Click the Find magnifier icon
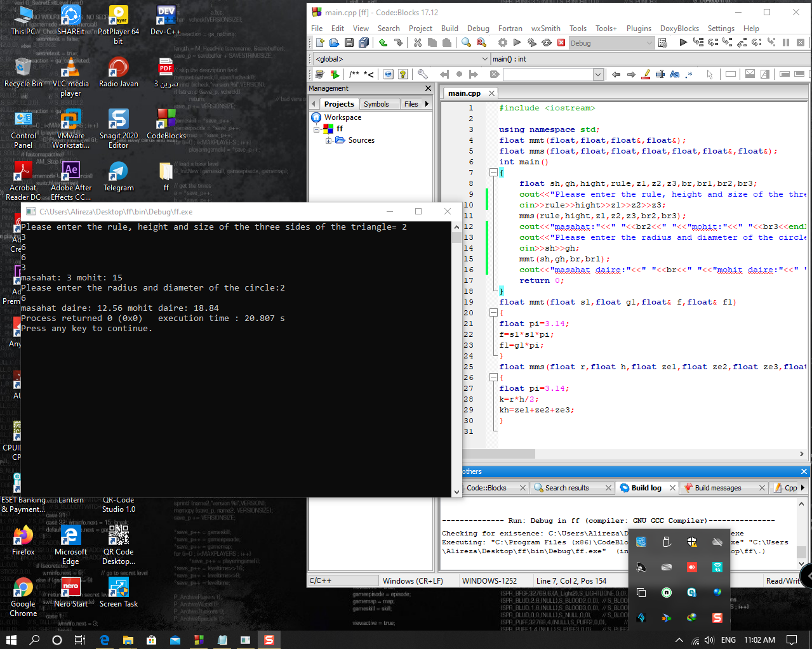This screenshot has height=649, width=812. click(x=466, y=43)
